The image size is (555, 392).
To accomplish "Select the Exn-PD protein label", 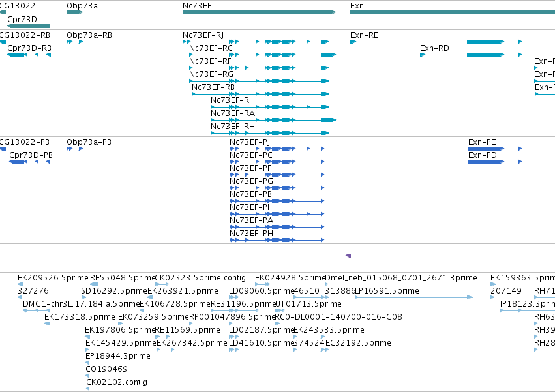I will click(x=483, y=155).
